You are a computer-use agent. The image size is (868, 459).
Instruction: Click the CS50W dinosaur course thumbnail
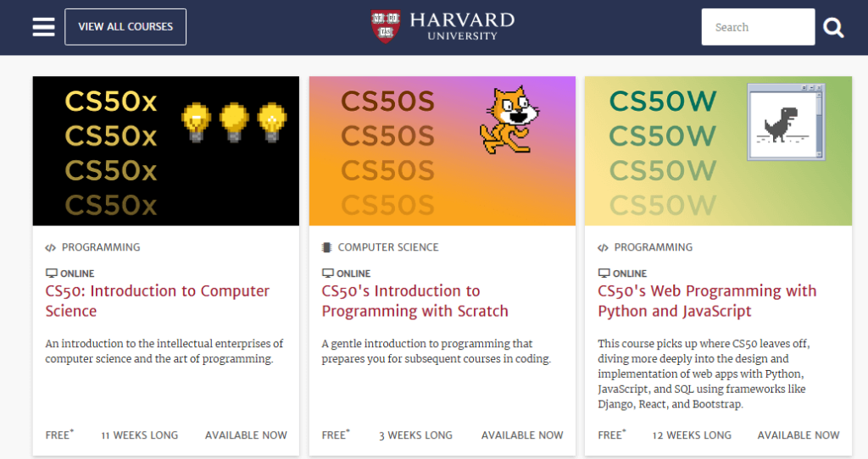[718, 151]
